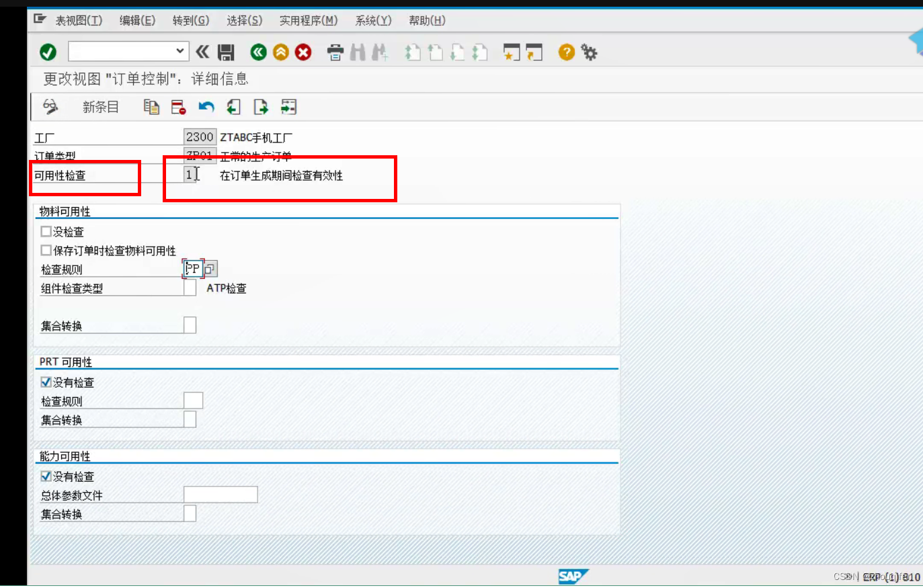The height and width of the screenshot is (588, 923).
Task: Click 集合转换 field under 能力可用性
Action: (x=190, y=513)
